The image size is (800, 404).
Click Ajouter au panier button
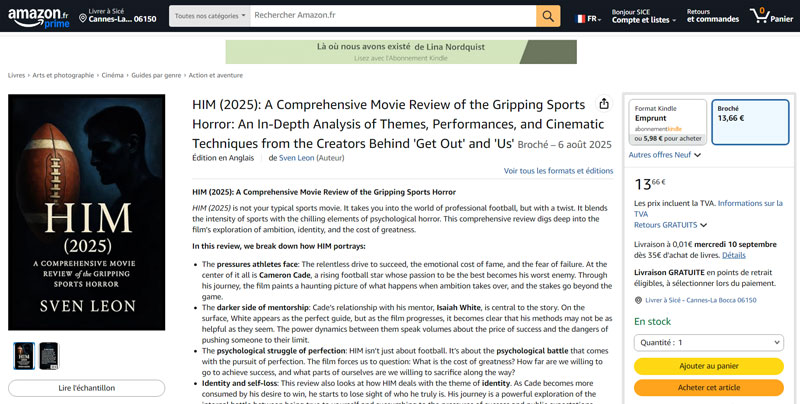[x=709, y=366]
